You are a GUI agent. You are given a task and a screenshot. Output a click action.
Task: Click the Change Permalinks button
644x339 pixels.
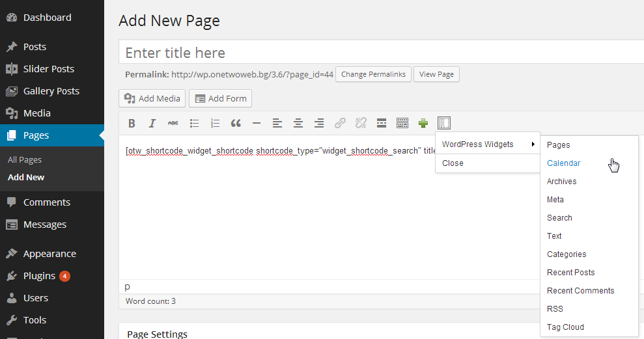coord(373,74)
